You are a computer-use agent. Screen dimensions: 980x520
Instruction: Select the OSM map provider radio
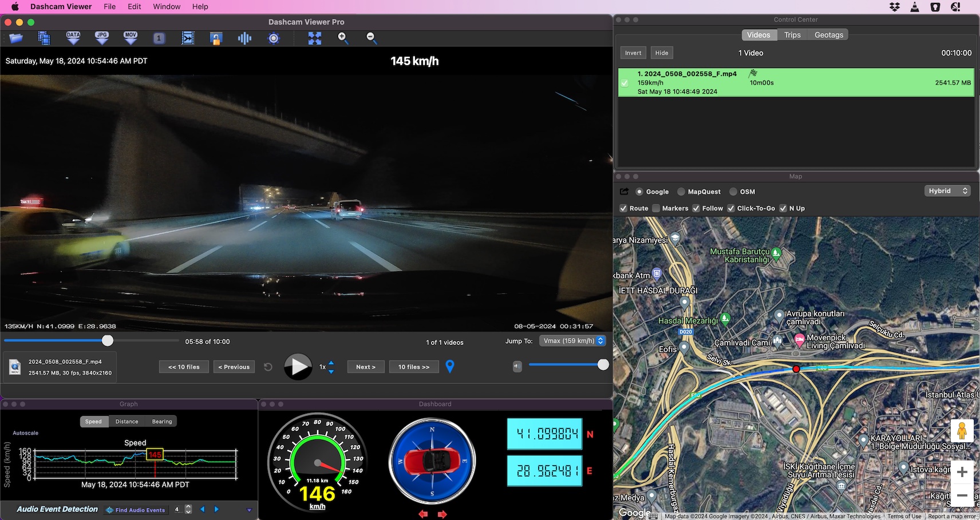[x=733, y=192]
